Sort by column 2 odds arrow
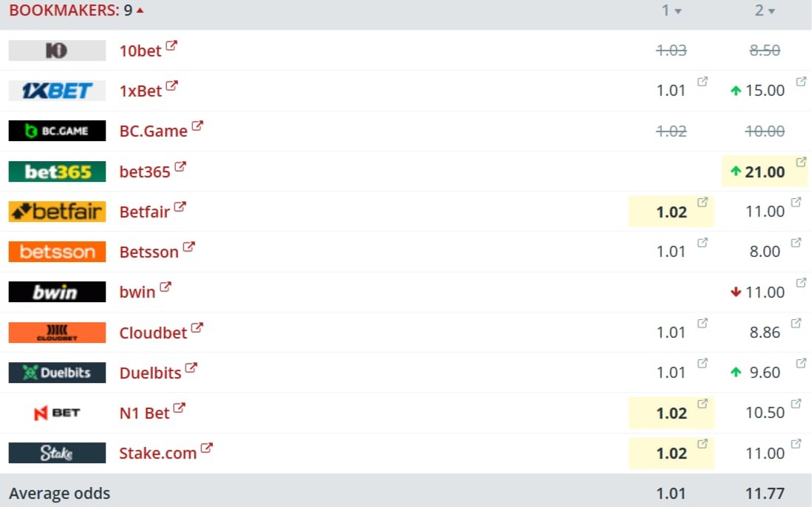The width and height of the screenshot is (812, 507). 771,11
